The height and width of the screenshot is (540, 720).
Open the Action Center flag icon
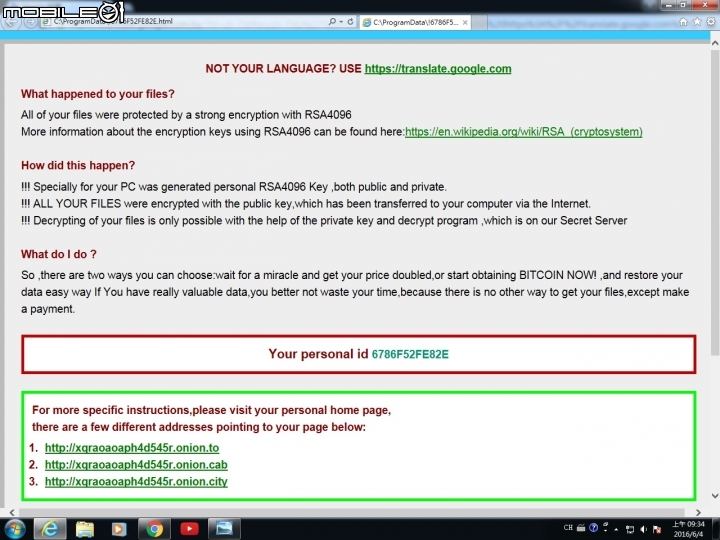[x=657, y=529]
